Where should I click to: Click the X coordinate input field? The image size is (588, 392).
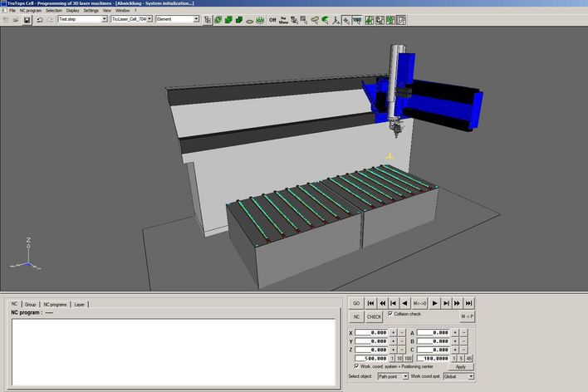(370, 332)
